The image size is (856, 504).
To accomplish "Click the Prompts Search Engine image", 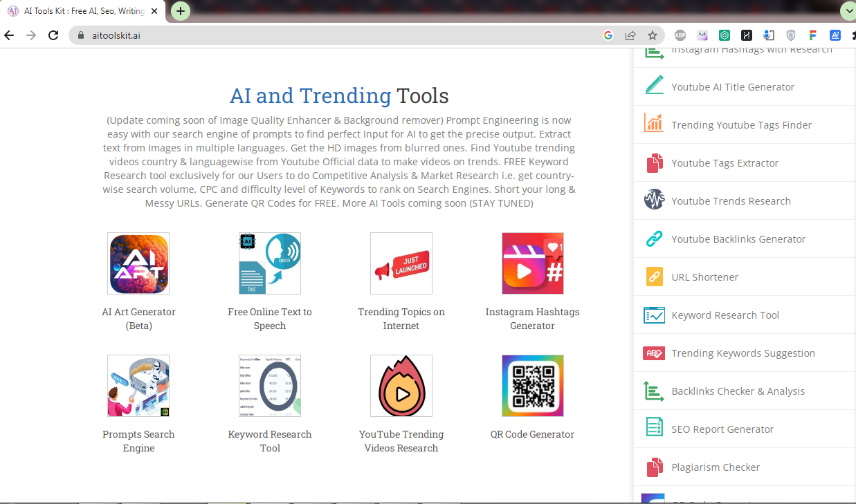I will tap(138, 386).
